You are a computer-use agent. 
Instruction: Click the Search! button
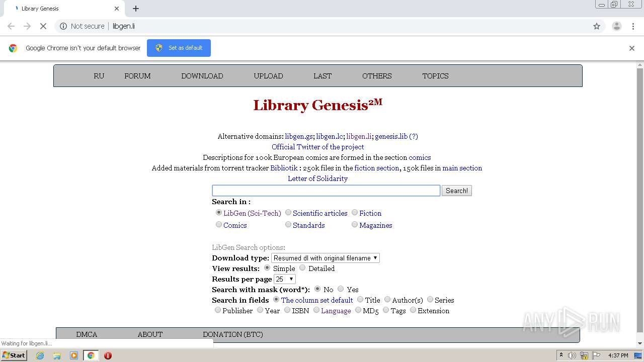point(457,191)
